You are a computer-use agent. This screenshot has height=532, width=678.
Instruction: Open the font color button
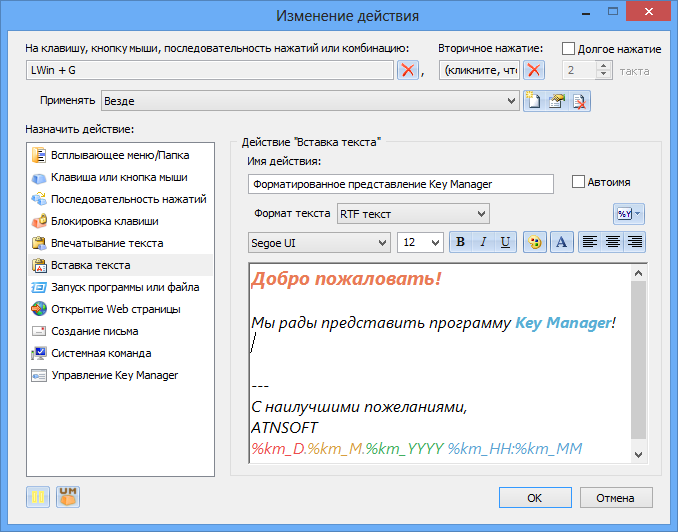pyautogui.click(x=562, y=242)
